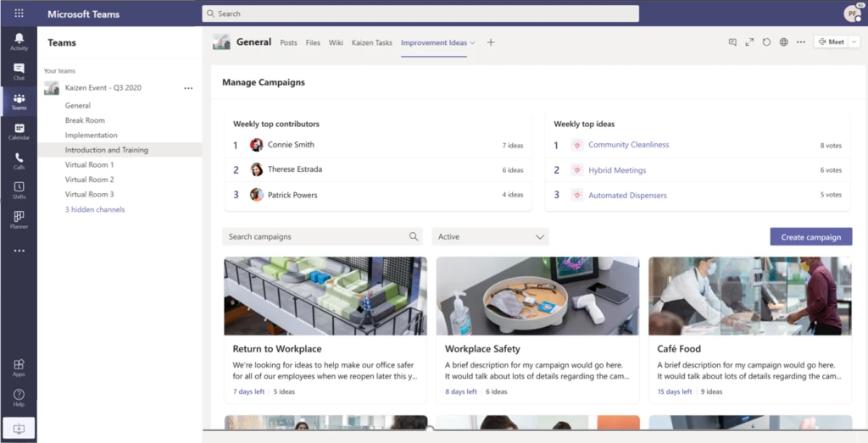Expand the Meet button dropdown arrow
Image resolution: width=868 pixels, height=443 pixels.
(854, 42)
